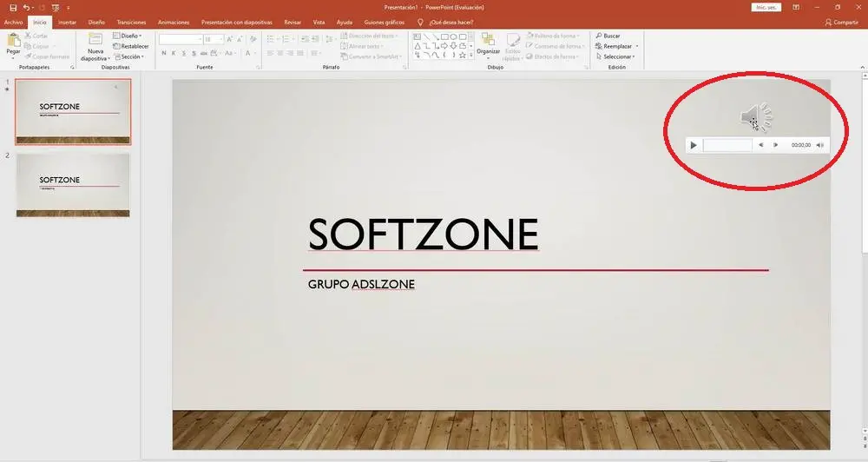Screen dimensions: 868x462
Task: Select slide 2 thumbnail
Action: coord(73,185)
